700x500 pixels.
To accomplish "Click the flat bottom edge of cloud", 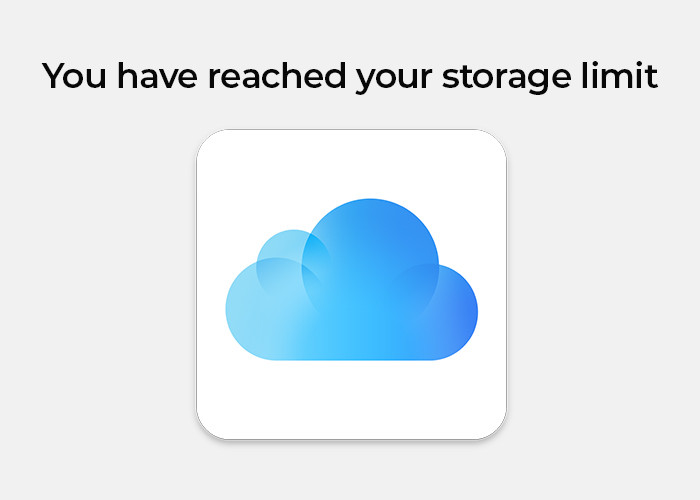I will tap(351, 357).
